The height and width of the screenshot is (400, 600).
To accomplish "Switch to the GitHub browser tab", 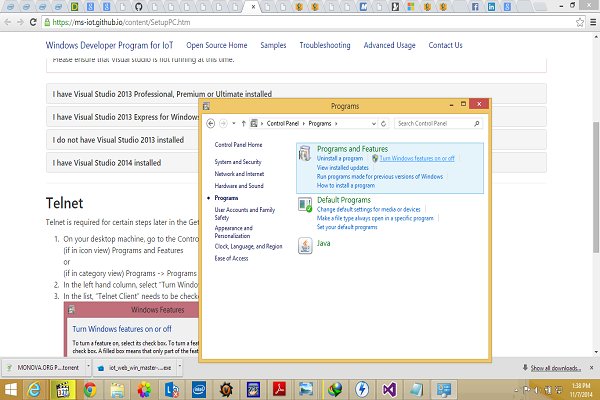I will 139,7.
